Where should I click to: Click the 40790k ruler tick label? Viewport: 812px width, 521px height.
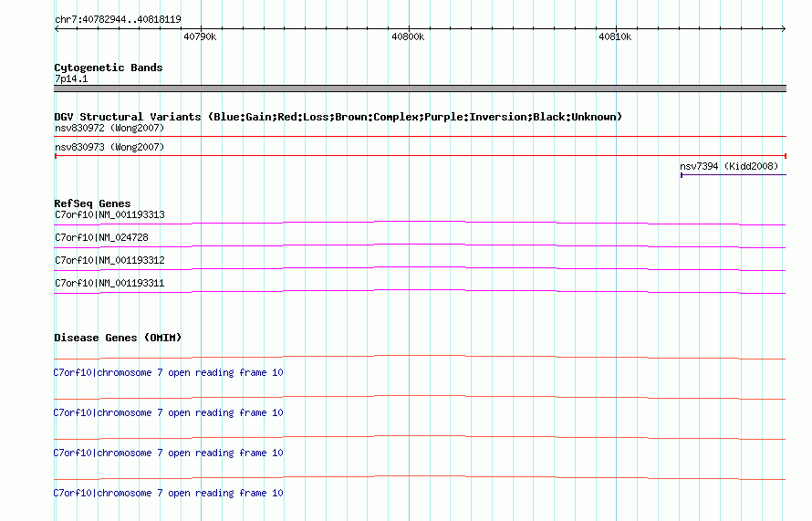(200, 36)
